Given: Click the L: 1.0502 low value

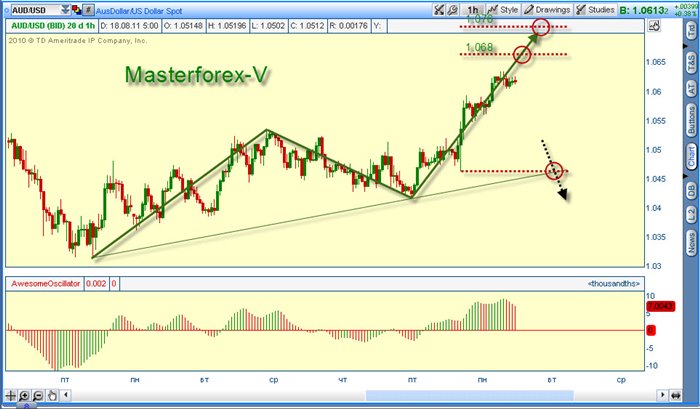Looking at the screenshot, I should pyautogui.click(x=268, y=26).
